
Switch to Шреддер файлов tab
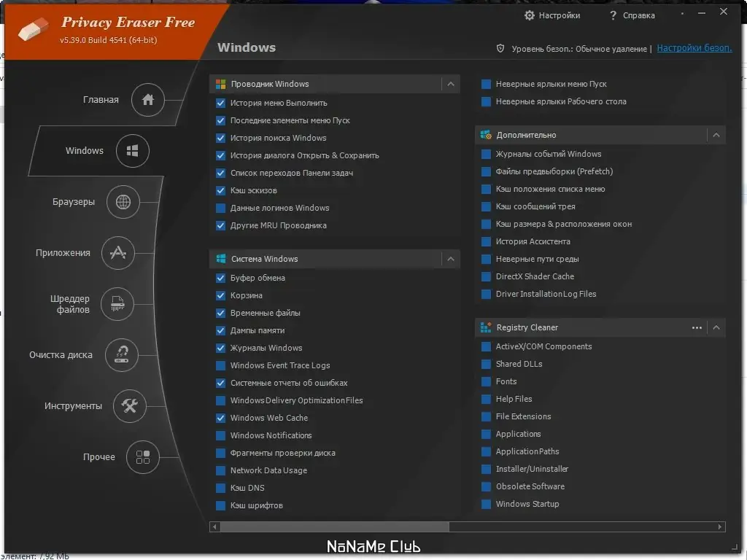[x=70, y=304]
